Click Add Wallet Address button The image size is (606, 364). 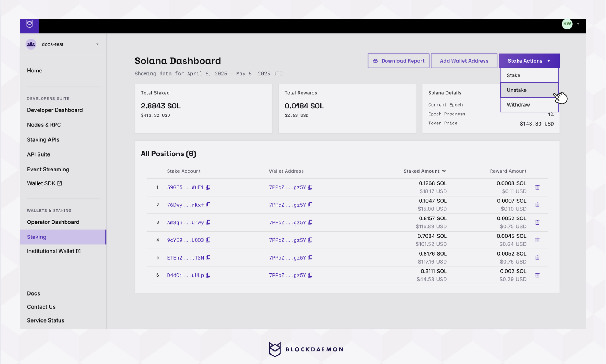[x=464, y=61]
